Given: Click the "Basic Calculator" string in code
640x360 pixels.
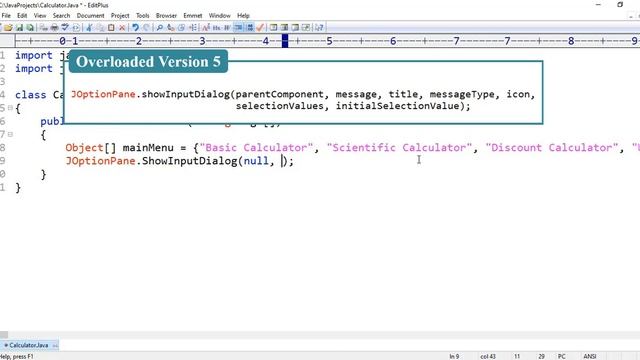Looking at the screenshot, I should (256, 147).
